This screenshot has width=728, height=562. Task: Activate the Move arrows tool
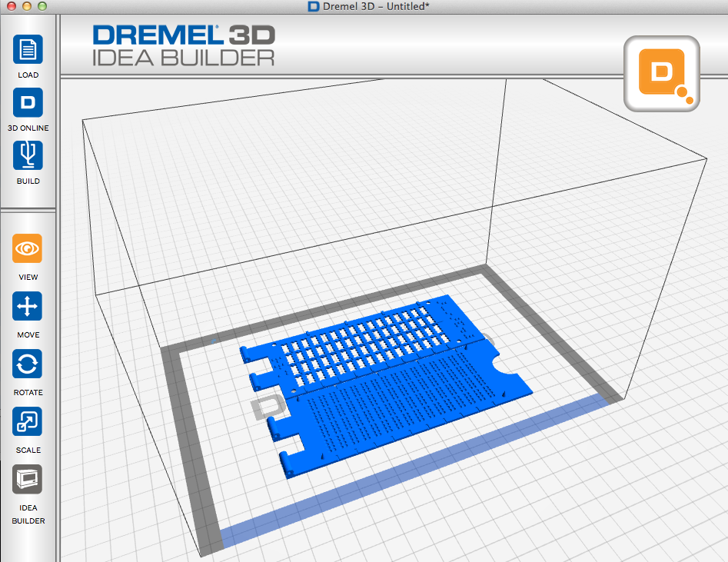coord(28,306)
